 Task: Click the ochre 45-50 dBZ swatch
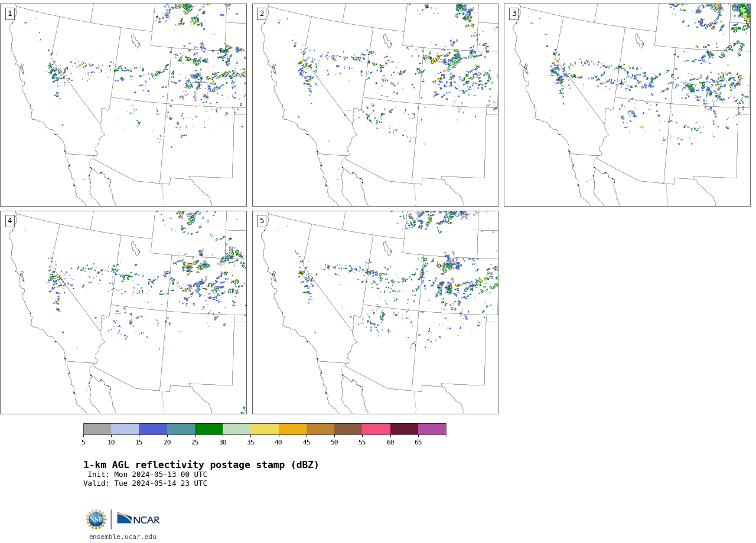pos(320,429)
